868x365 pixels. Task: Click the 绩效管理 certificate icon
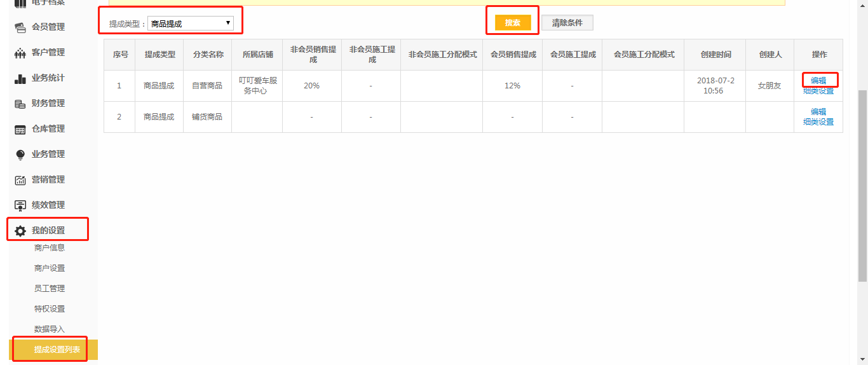pos(20,205)
